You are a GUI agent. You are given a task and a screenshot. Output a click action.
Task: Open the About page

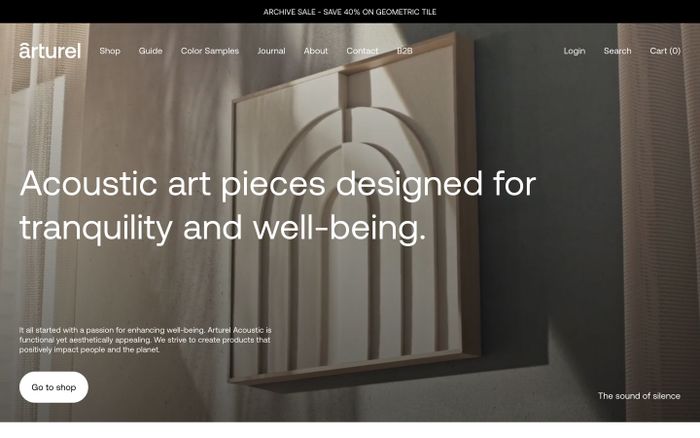pyautogui.click(x=316, y=51)
